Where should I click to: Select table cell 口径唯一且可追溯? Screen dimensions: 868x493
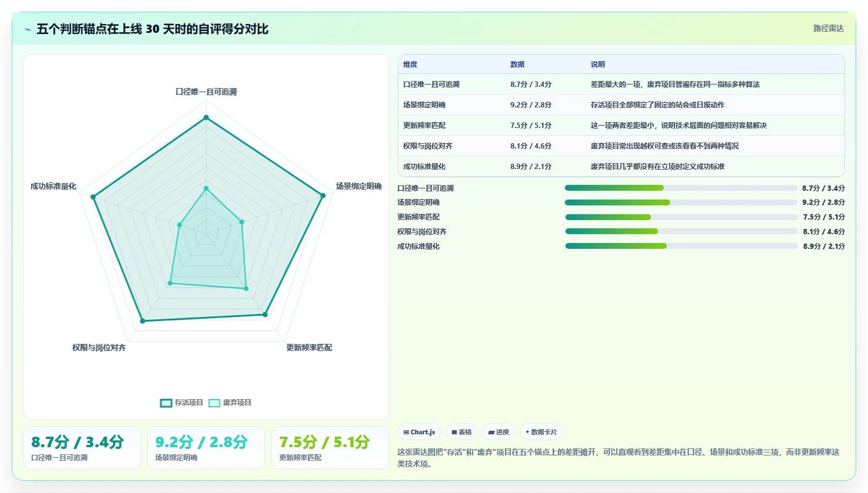(431, 85)
